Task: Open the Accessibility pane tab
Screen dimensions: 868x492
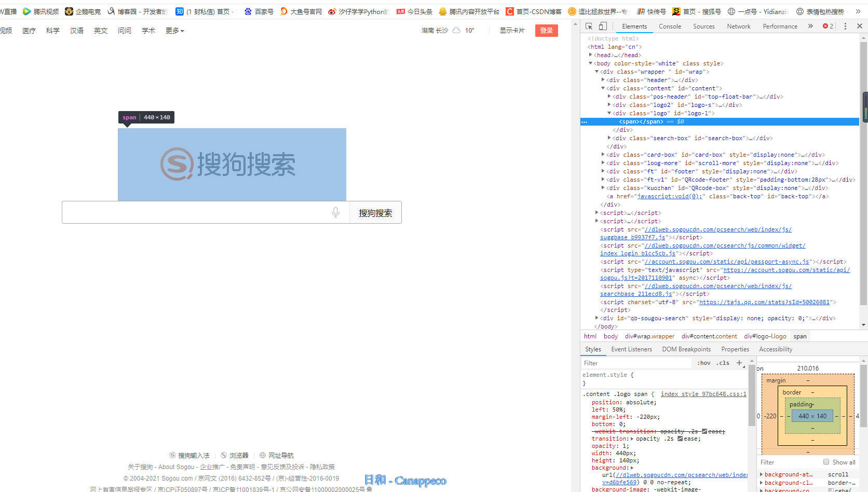Action: click(x=776, y=349)
